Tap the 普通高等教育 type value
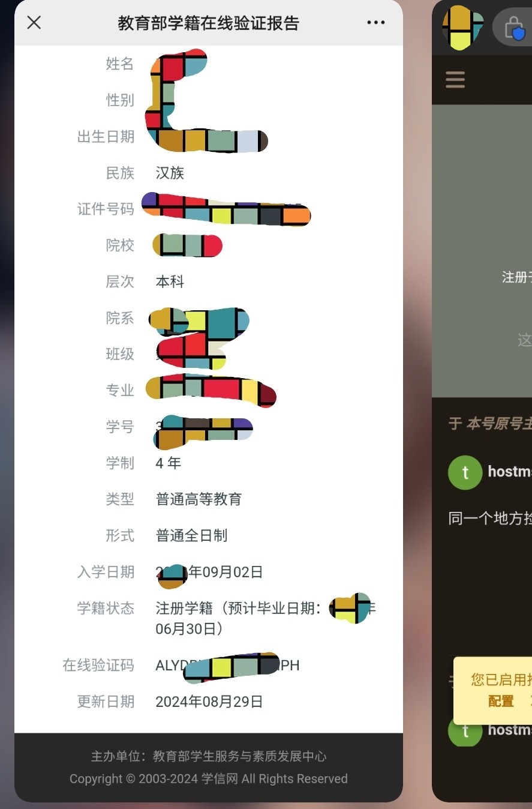 [199, 499]
